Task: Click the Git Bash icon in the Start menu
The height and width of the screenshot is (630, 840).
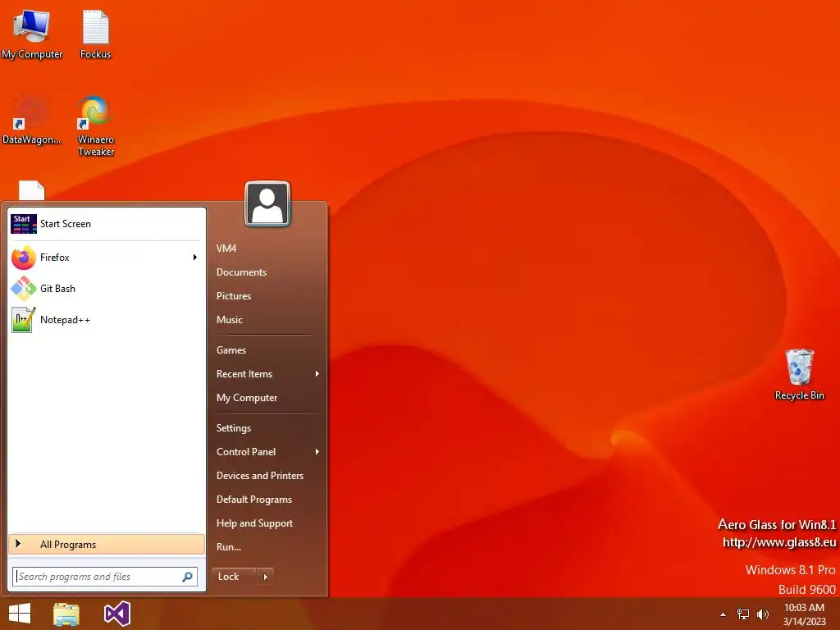Action: [x=24, y=289]
